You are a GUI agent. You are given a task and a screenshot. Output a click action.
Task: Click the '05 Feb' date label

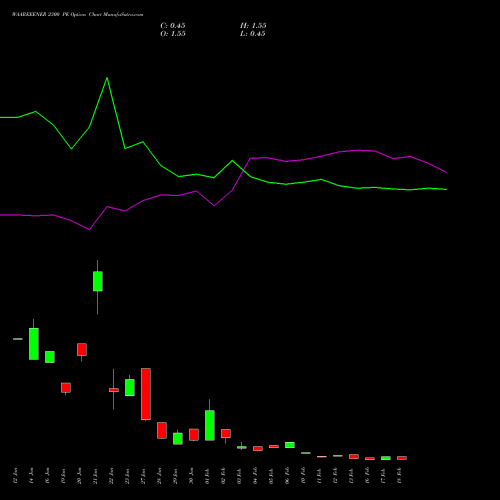271,476
